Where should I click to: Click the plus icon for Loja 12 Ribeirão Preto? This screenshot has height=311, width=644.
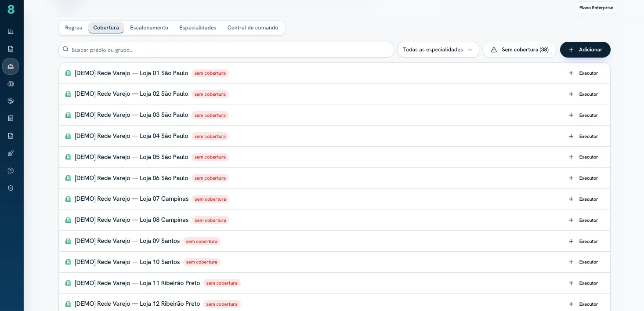[571, 304]
